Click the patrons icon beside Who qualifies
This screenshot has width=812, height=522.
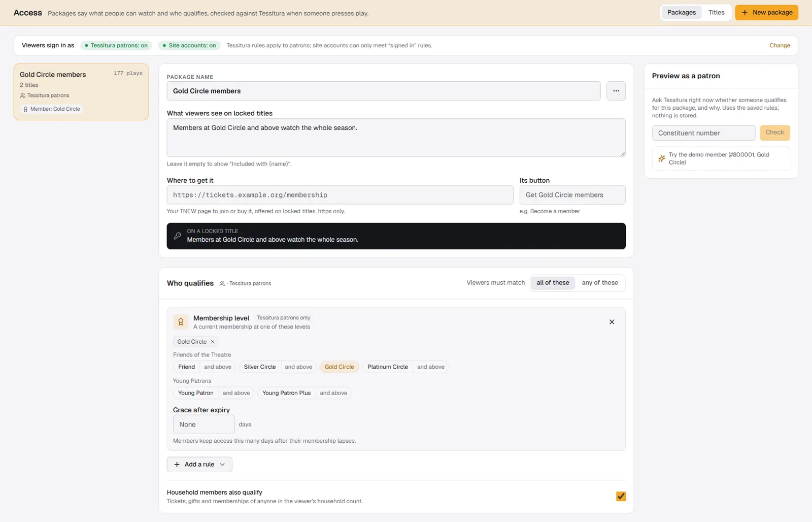coord(222,284)
